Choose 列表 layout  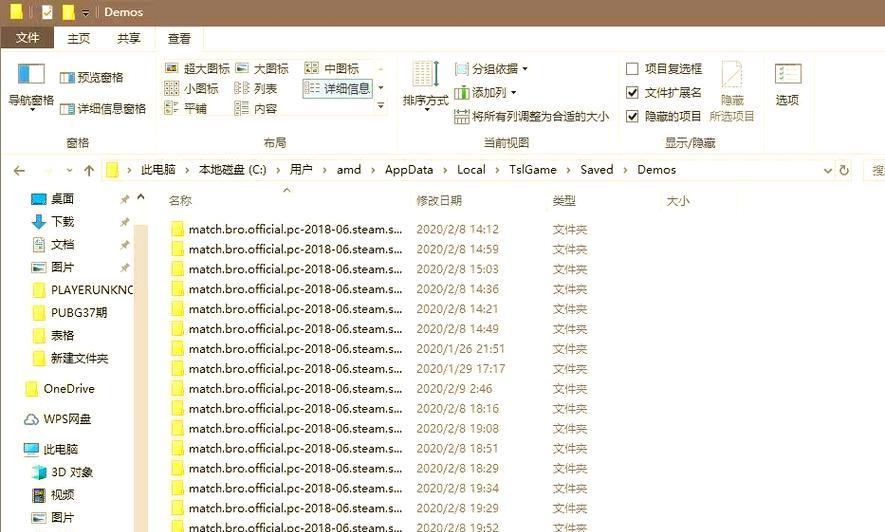[x=256, y=89]
